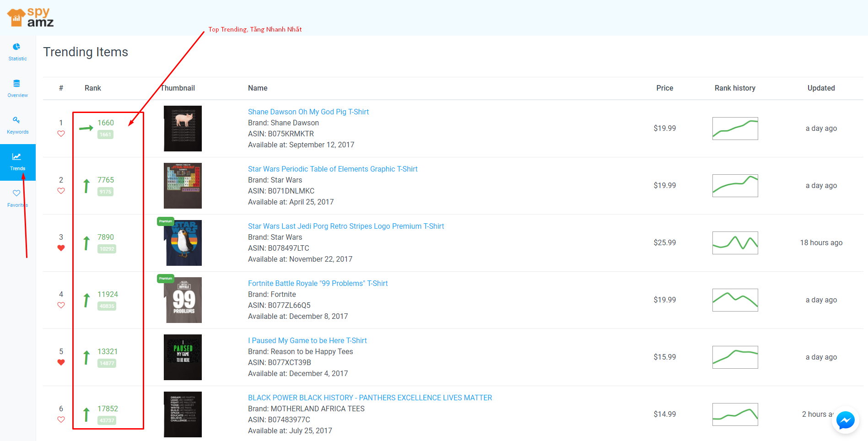Click the 99 Problems shirt thumbnail
Viewport: 868px width, 441px height.
pos(183,300)
